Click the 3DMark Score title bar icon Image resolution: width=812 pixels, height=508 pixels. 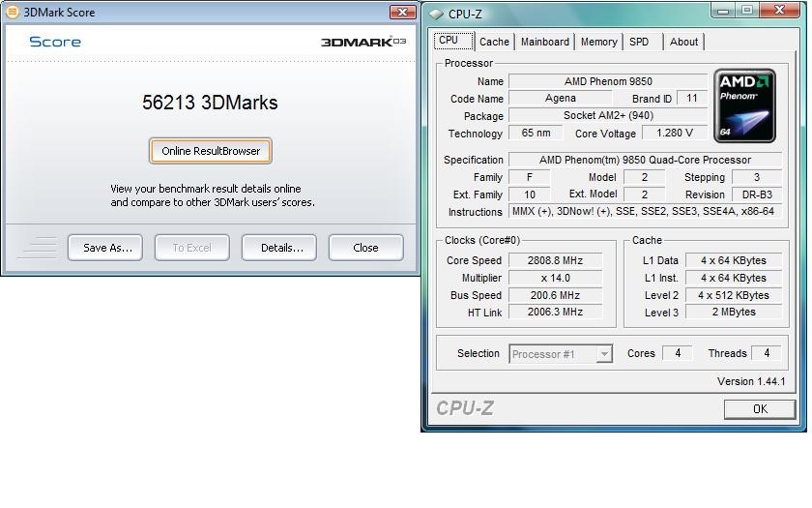click(13, 12)
